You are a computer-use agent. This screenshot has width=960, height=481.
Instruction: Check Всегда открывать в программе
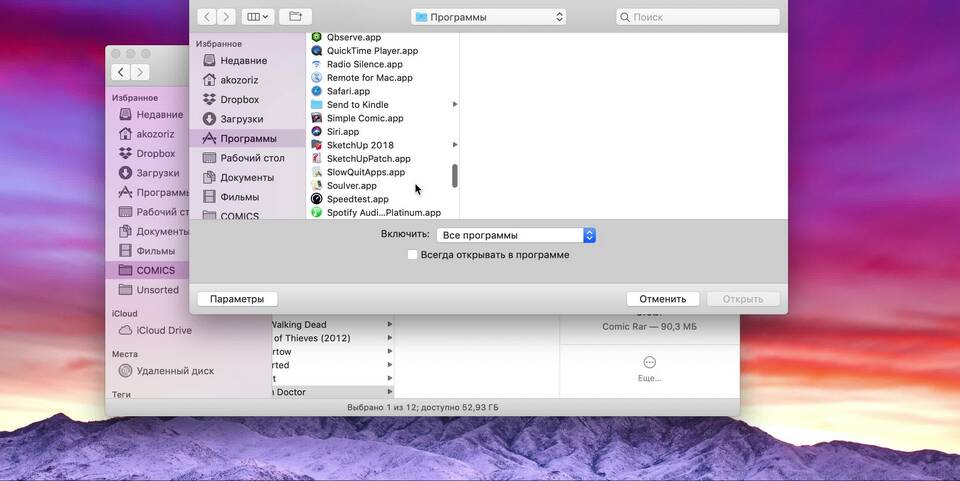pyautogui.click(x=413, y=255)
